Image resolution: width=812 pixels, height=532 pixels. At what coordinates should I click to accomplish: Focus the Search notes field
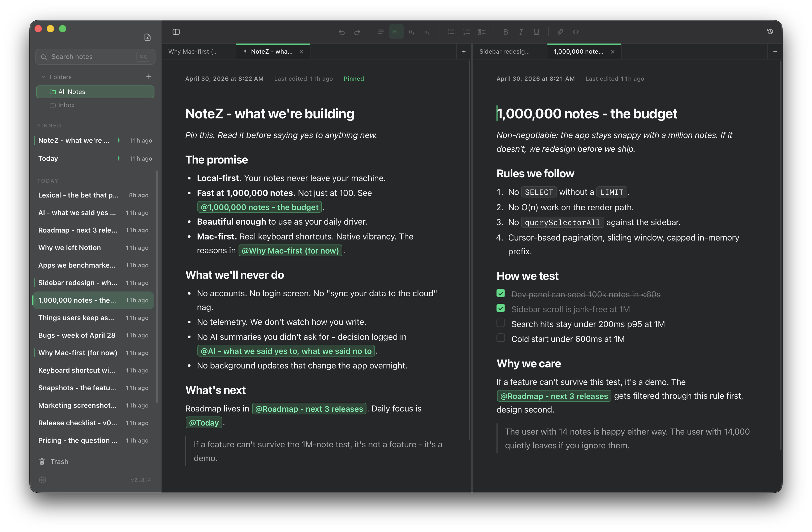pos(95,57)
